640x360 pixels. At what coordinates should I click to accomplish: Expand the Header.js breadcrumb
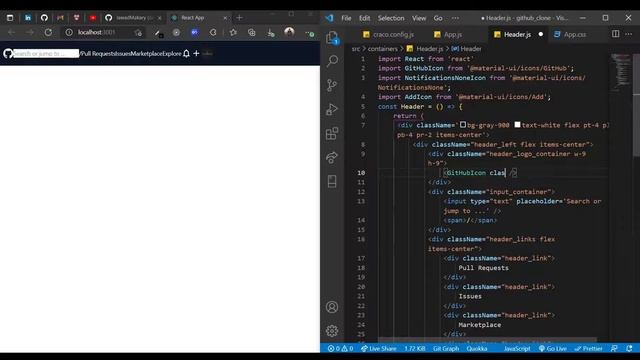pos(425,49)
